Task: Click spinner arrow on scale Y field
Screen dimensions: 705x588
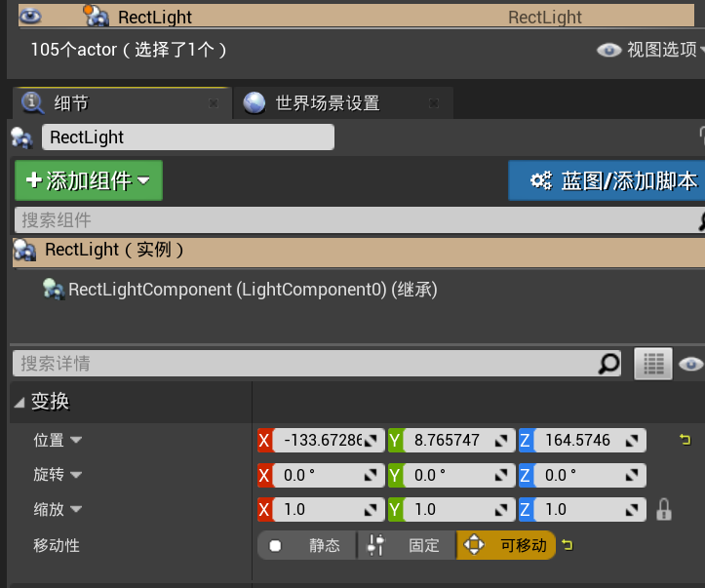Action: click(501, 510)
